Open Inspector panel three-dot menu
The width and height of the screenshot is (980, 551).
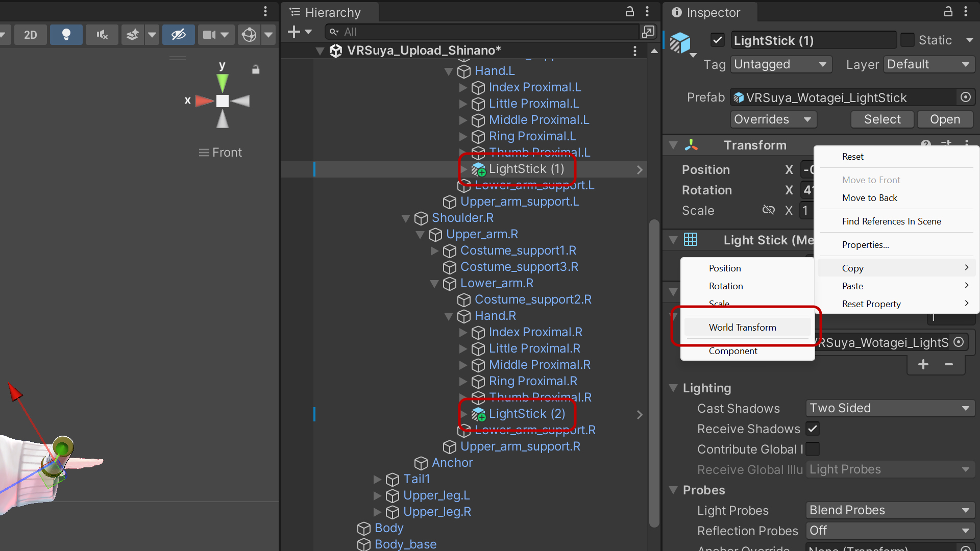[x=966, y=11]
